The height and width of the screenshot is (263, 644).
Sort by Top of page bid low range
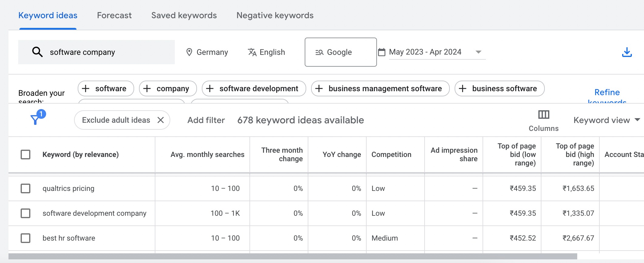pos(517,155)
